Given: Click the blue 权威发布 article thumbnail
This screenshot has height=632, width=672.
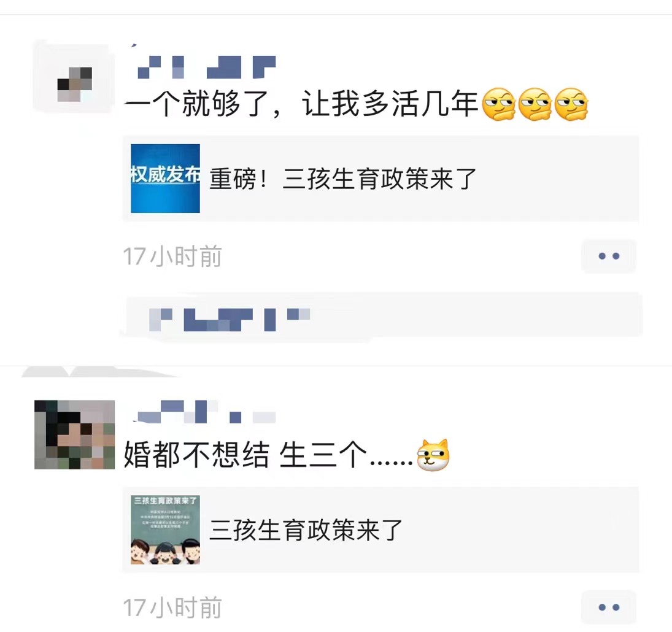Looking at the screenshot, I should coord(165,178).
